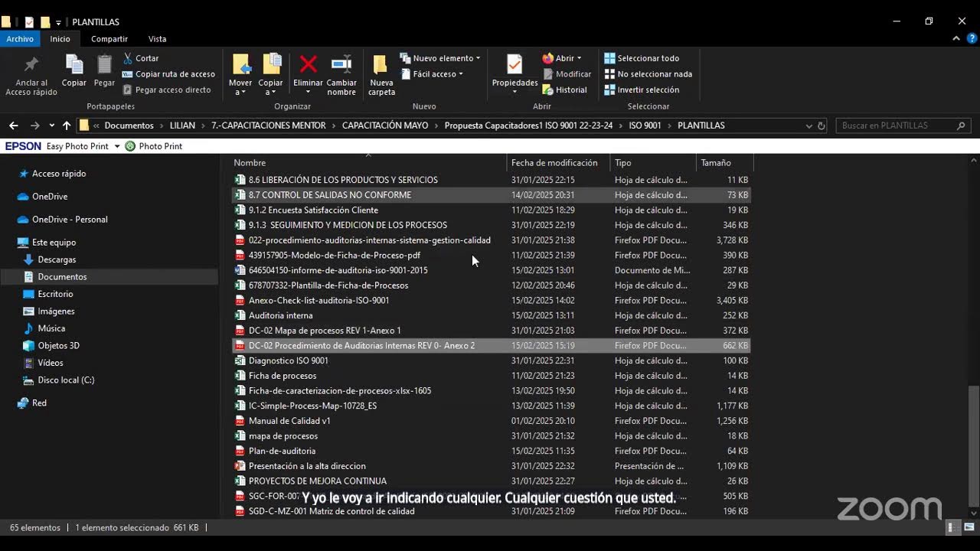Click Pegar acceso directo
The image size is (980, 551).
pos(166,90)
